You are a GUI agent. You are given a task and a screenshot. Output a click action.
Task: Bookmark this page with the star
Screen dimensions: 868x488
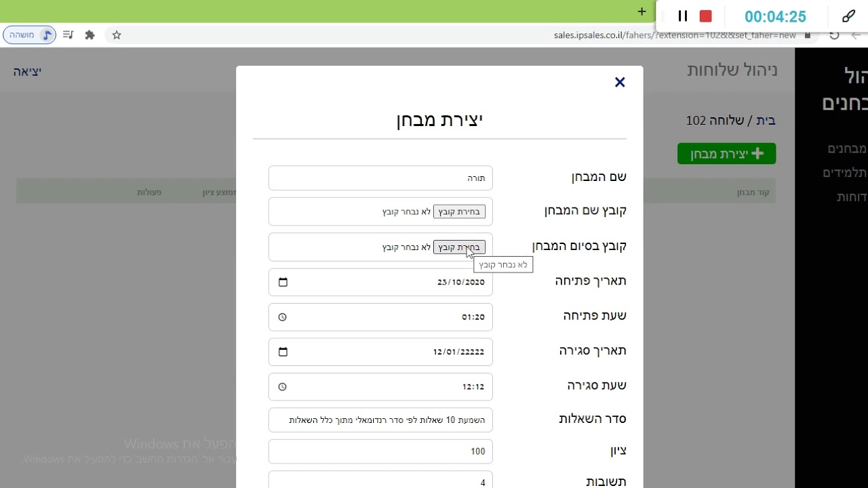(117, 35)
